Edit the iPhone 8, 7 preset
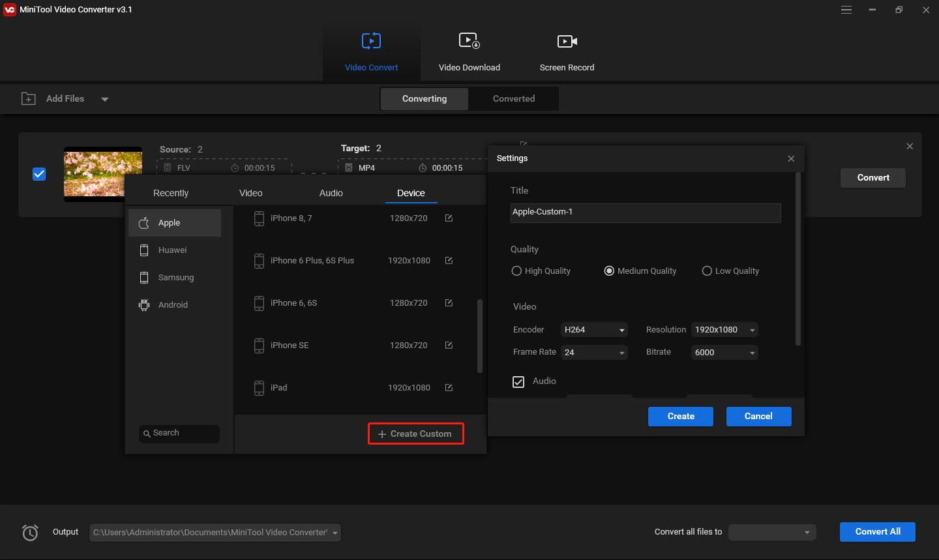Viewport: 939px width, 560px height. click(x=449, y=218)
